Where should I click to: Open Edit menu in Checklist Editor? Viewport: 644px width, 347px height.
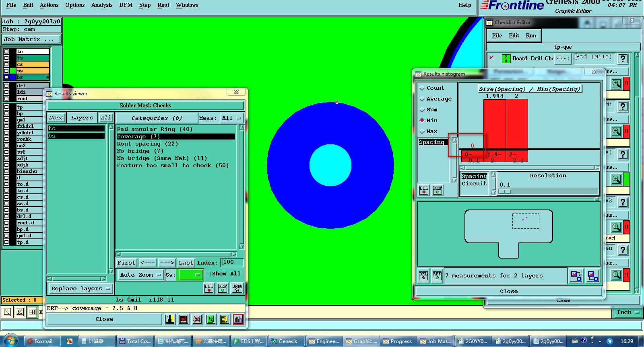coord(514,35)
